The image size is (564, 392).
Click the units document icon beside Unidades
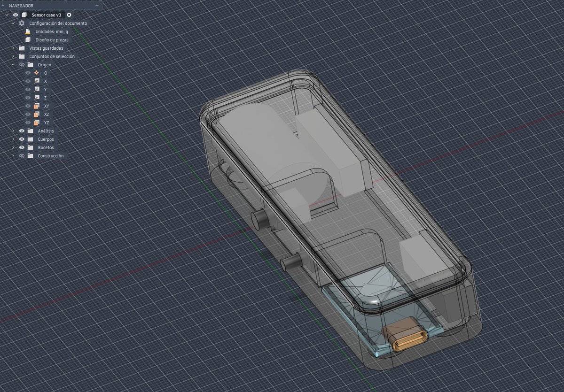click(28, 31)
